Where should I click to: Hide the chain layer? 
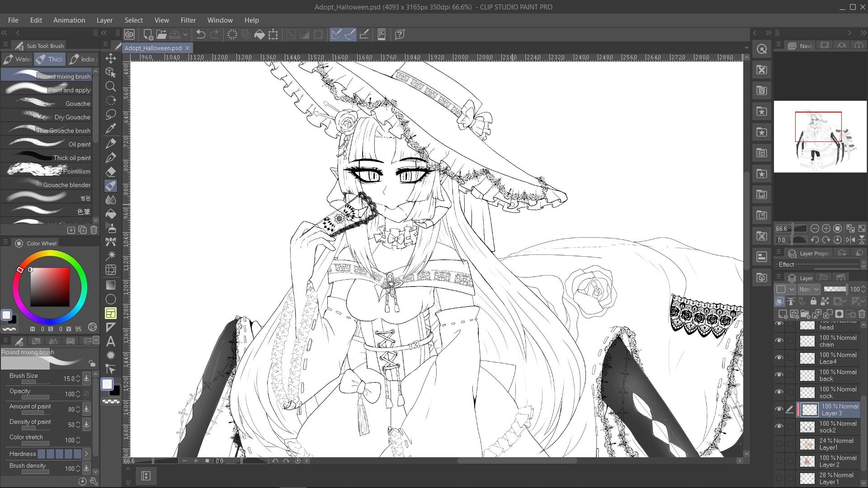point(779,341)
